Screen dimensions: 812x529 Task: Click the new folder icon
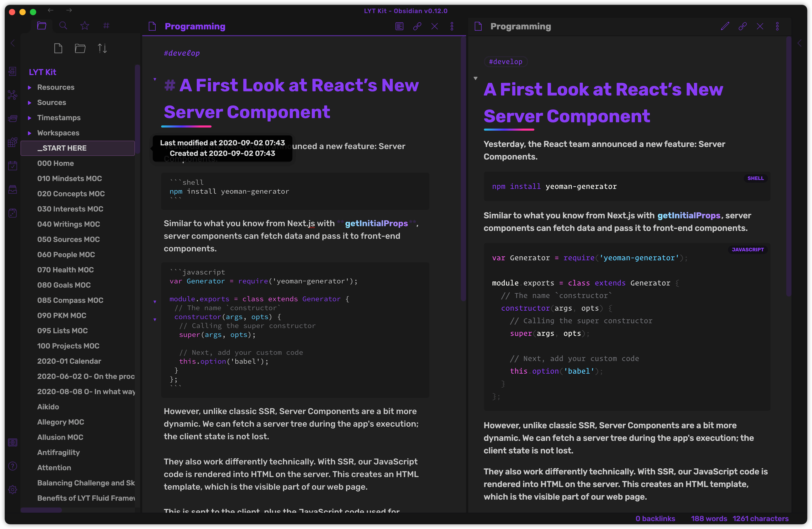80,49
